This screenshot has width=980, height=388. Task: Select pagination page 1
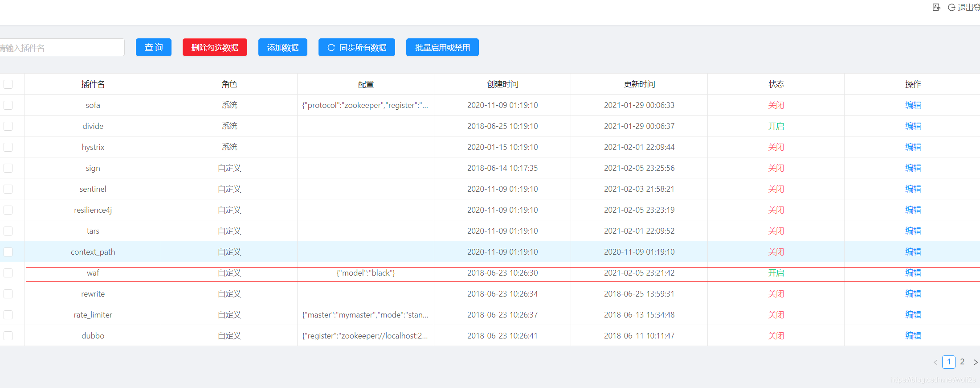click(x=949, y=362)
